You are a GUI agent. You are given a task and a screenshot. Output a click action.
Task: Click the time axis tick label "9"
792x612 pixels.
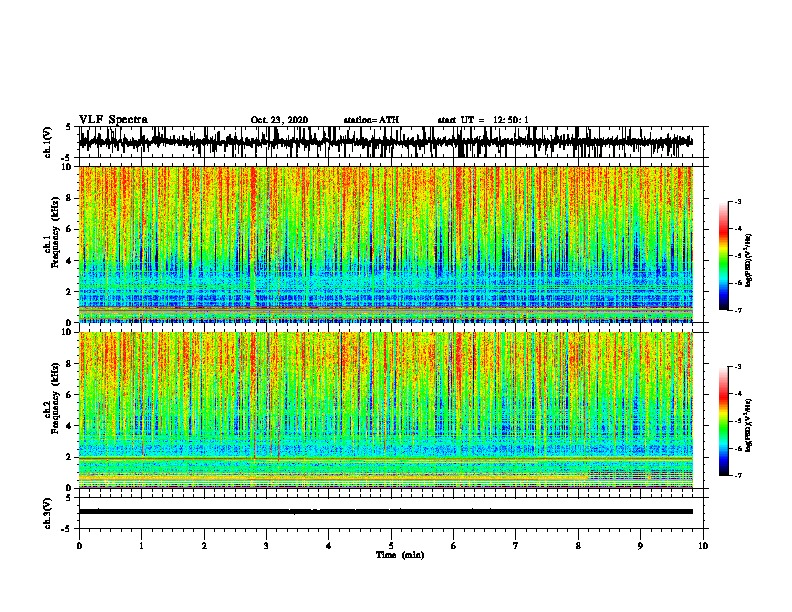(x=640, y=546)
